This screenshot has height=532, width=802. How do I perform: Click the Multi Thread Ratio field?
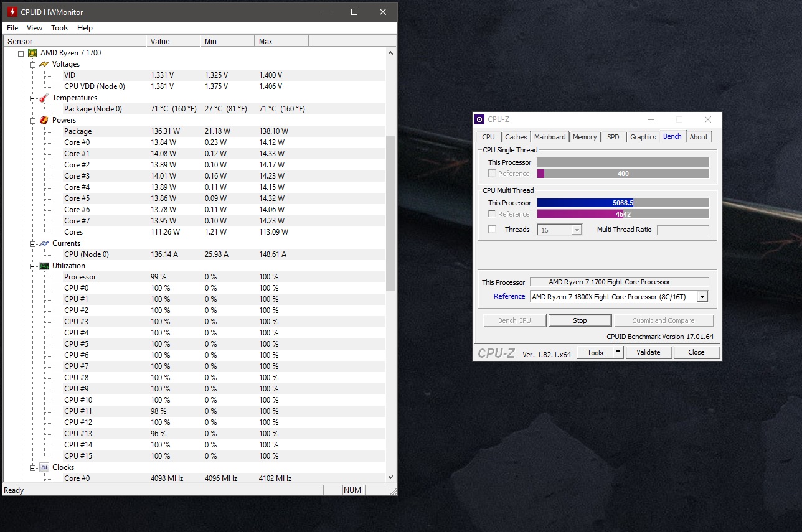point(682,230)
